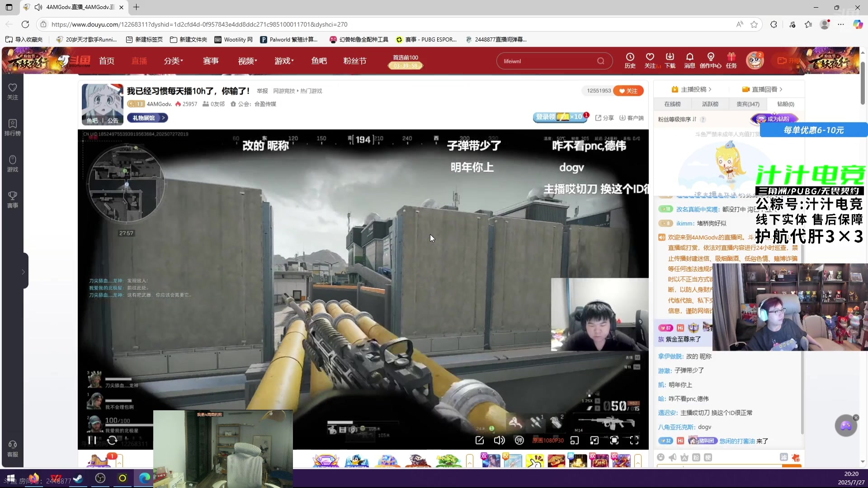This screenshot has width=868, height=488.
Task: Expand the gift bar up-arrow left
Action: click(x=119, y=461)
